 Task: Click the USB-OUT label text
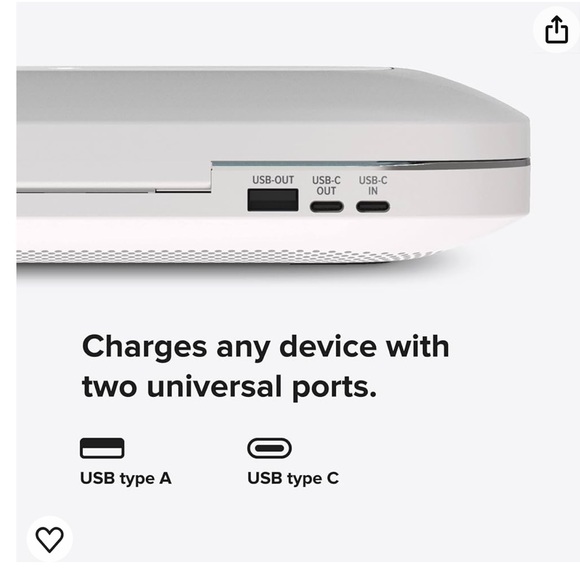[x=273, y=180]
